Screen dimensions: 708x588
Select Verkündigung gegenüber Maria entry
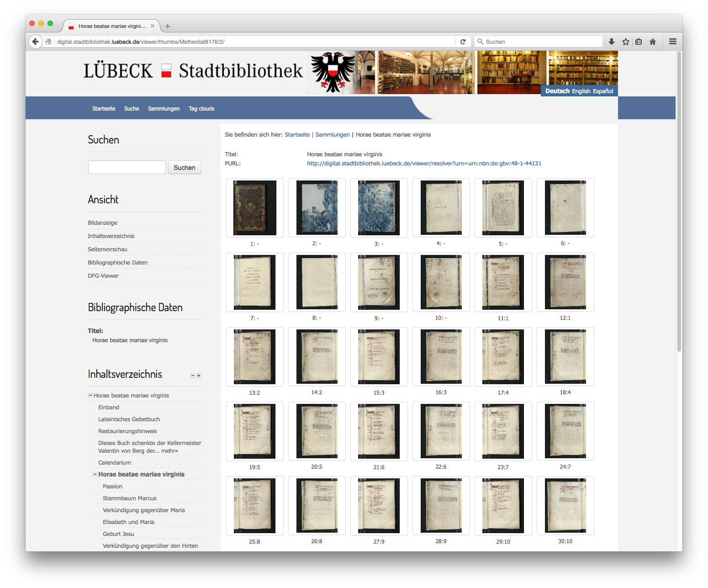(x=144, y=510)
